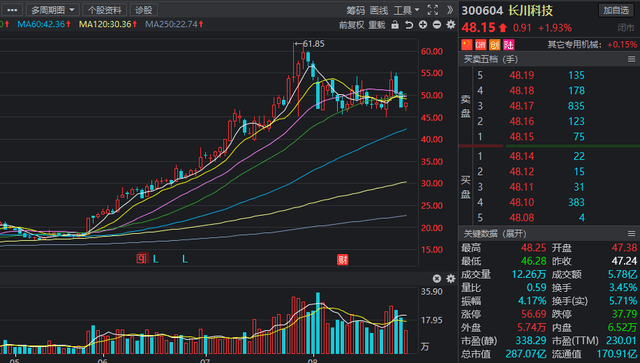Toggle the chart lock icon
Image resolution: width=640 pixels, height=363 pixels.
395,24
